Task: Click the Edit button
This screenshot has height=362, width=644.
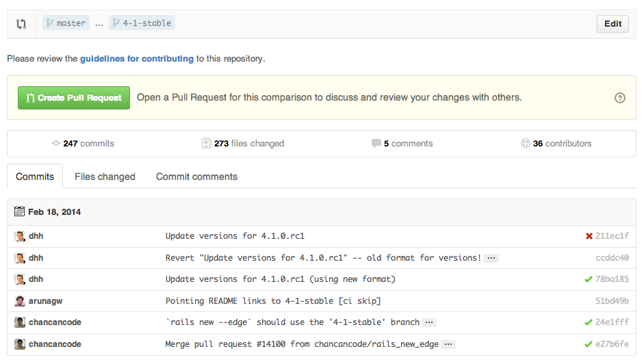Action: pyautogui.click(x=613, y=24)
